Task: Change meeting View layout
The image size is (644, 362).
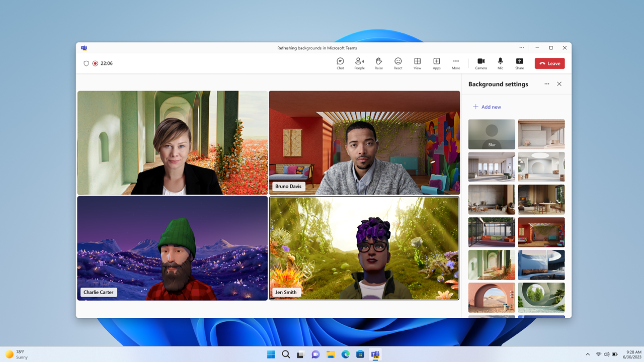Action: click(417, 63)
